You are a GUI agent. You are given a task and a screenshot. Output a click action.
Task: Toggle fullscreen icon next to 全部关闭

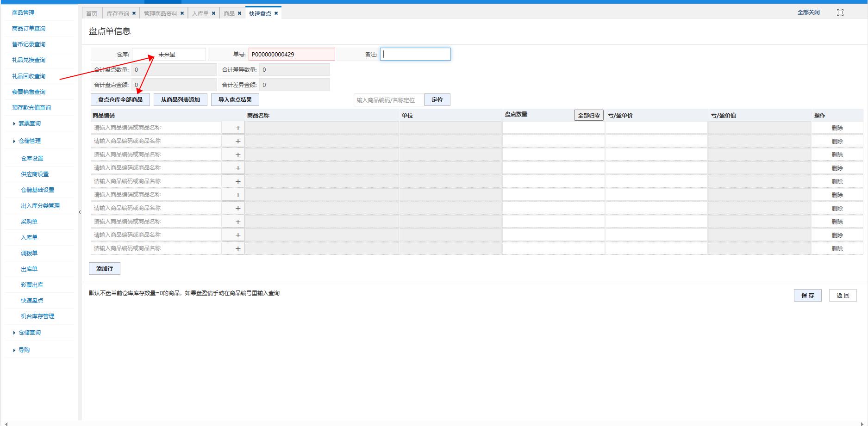tap(840, 12)
